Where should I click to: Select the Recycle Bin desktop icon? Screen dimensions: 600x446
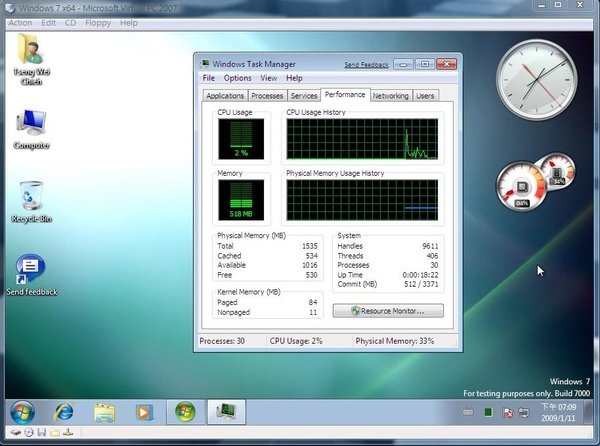[31, 202]
